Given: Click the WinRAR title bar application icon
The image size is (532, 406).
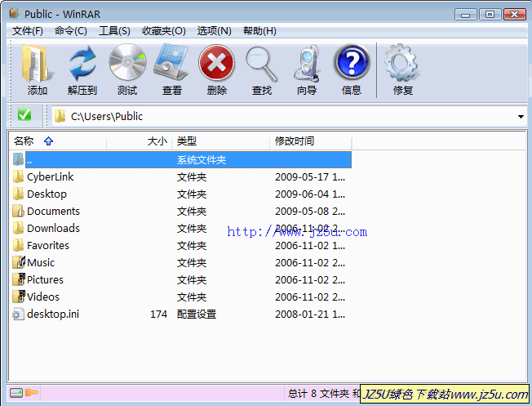Looking at the screenshot, I should (14, 14).
